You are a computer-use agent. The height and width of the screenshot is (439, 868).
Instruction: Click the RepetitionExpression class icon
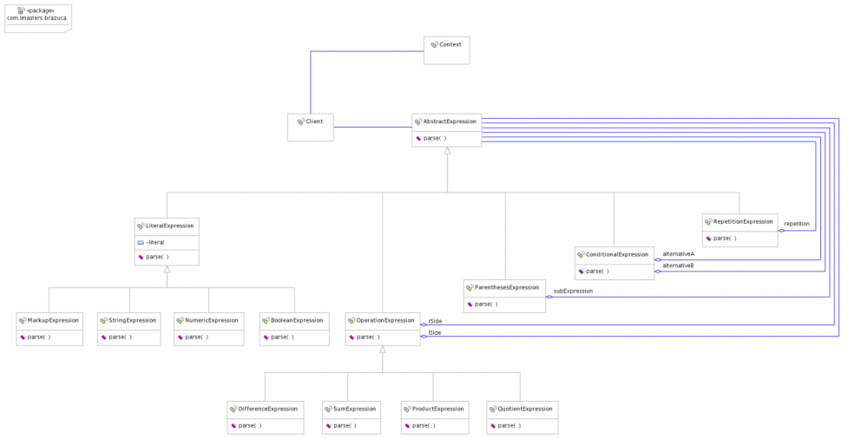click(x=708, y=222)
